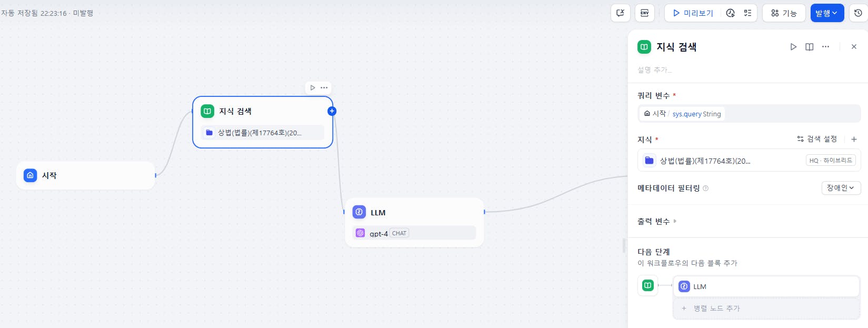Image resolution: width=868 pixels, height=328 pixels.
Task: Run the 지식 검색 node from the panel header
Action: (793, 47)
